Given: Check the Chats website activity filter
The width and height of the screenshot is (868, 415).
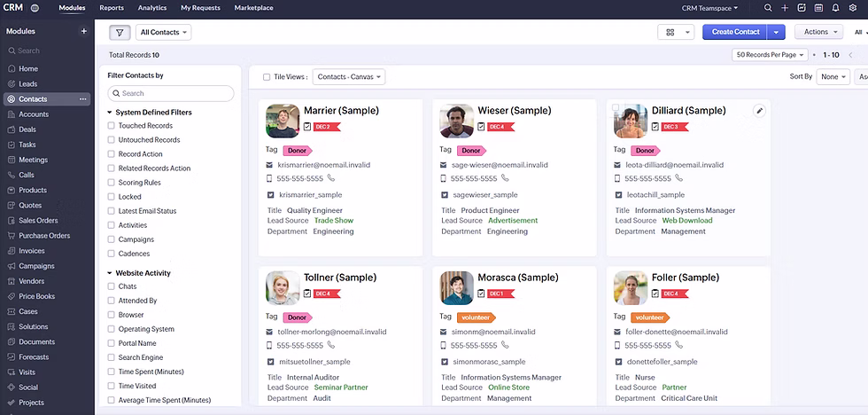Looking at the screenshot, I should [112, 286].
